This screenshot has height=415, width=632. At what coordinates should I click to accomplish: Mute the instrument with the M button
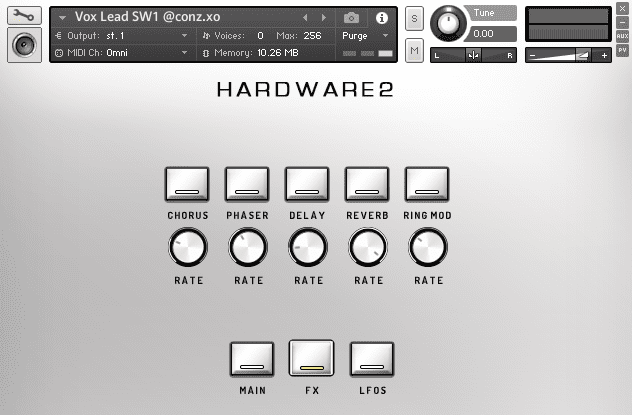pyautogui.click(x=414, y=50)
